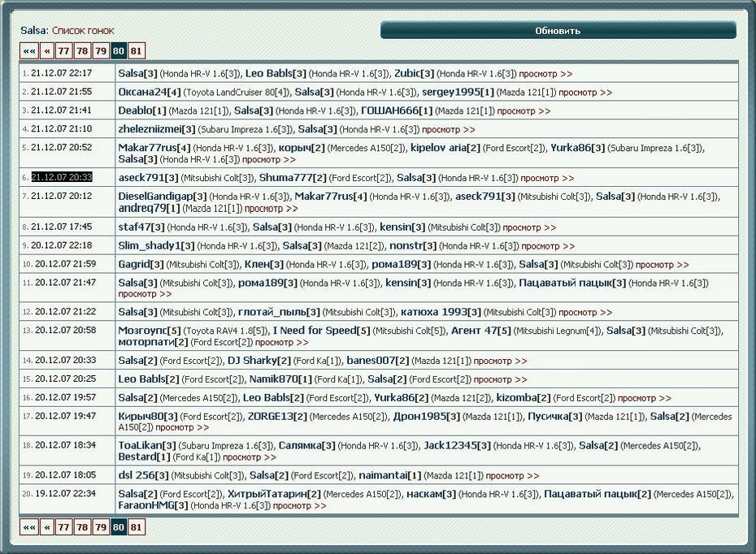The width and height of the screenshot is (756, 554).
Task: View race 16 просмотр link
Action: [x=645, y=398]
